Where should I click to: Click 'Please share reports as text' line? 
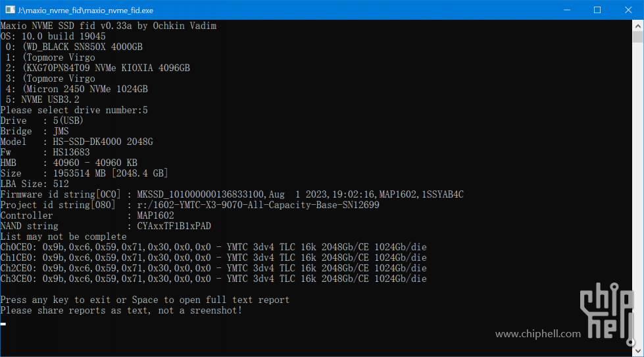click(x=122, y=310)
